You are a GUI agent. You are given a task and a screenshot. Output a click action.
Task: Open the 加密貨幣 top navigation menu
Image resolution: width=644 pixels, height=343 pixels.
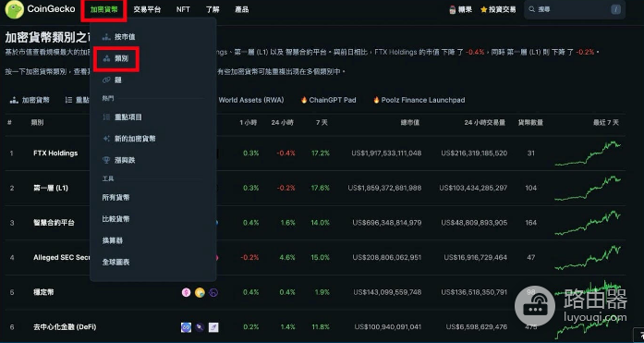pyautogui.click(x=103, y=9)
